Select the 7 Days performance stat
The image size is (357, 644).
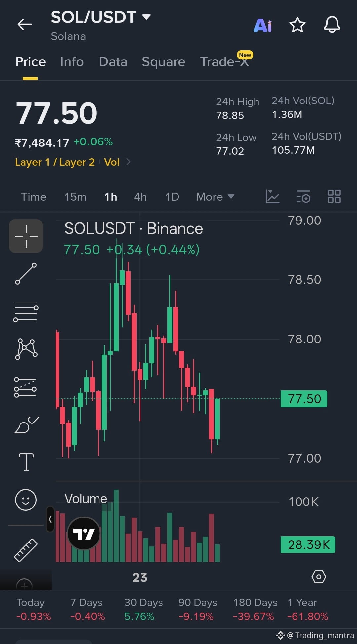coord(87,609)
